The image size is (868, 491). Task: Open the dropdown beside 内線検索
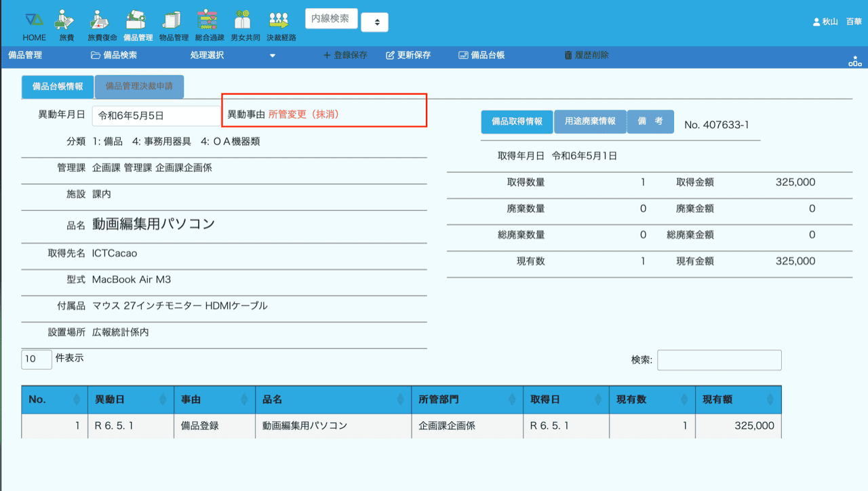click(374, 22)
